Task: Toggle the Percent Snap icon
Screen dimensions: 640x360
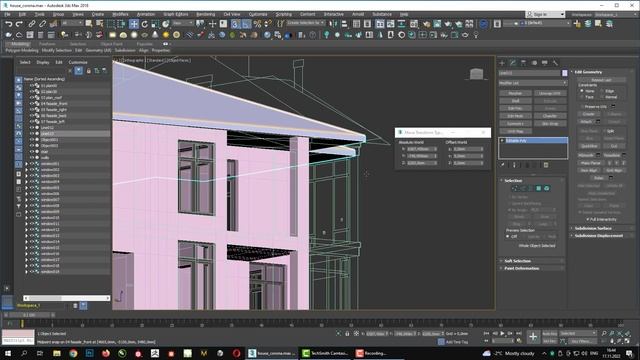Action: 258,24
